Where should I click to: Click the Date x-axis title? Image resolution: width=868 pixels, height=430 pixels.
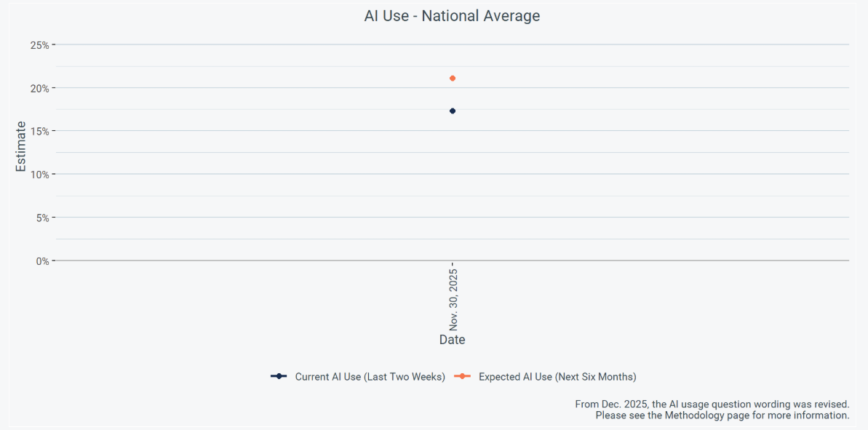pyautogui.click(x=452, y=340)
